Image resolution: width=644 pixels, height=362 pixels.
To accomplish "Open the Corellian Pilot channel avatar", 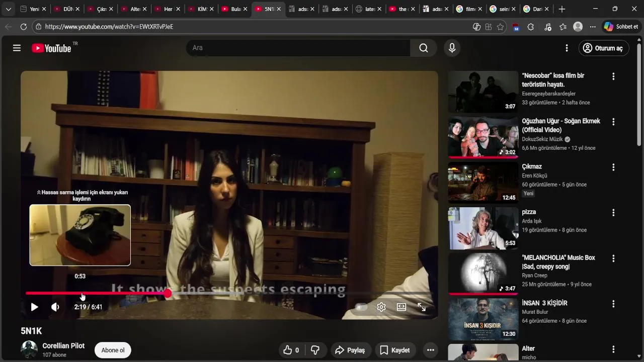I will (x=29, y=349).
